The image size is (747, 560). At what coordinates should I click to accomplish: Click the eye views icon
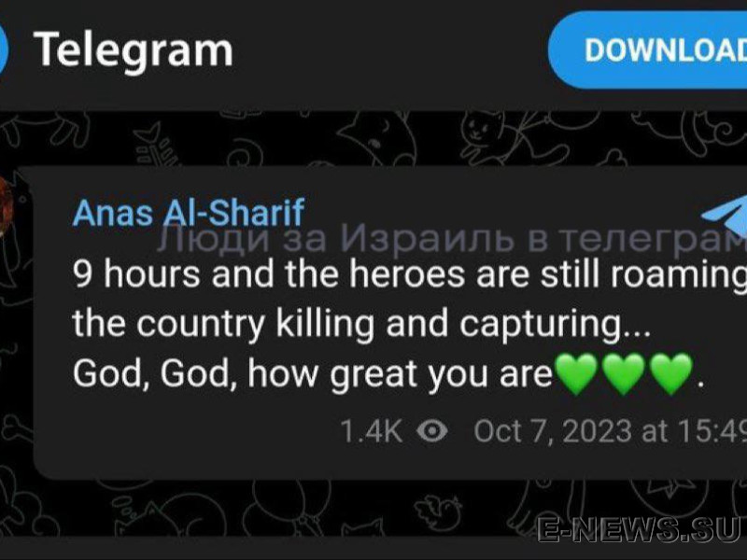[x=432, y=431]
